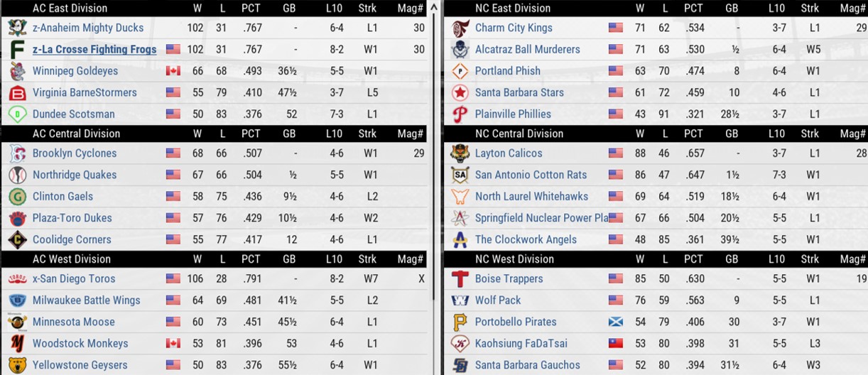Image resolution: width=868 pixels, height=375 pixels.
Task: Click the Anaheim Mighty Ducks logo icon
Action: 18,28
